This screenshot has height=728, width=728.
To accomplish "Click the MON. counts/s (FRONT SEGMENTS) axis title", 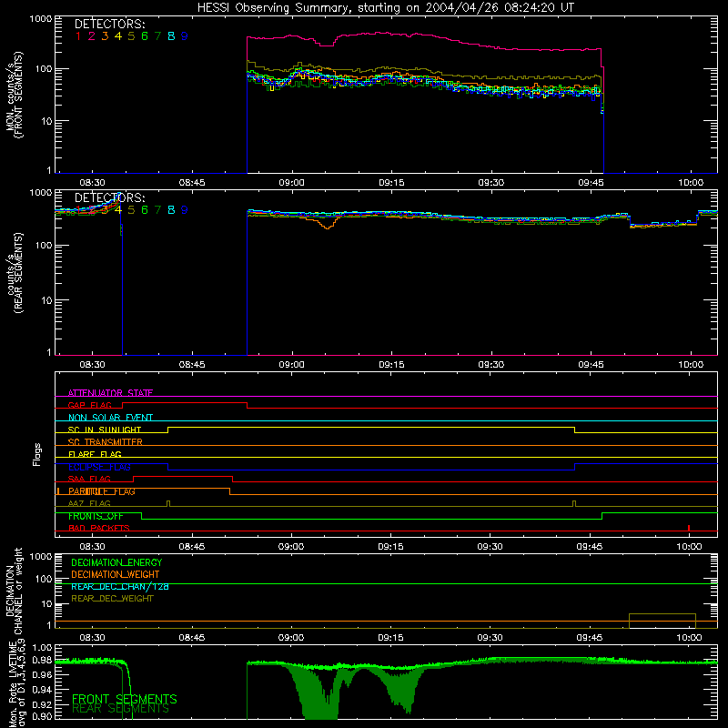I will [x=15, y=95].
